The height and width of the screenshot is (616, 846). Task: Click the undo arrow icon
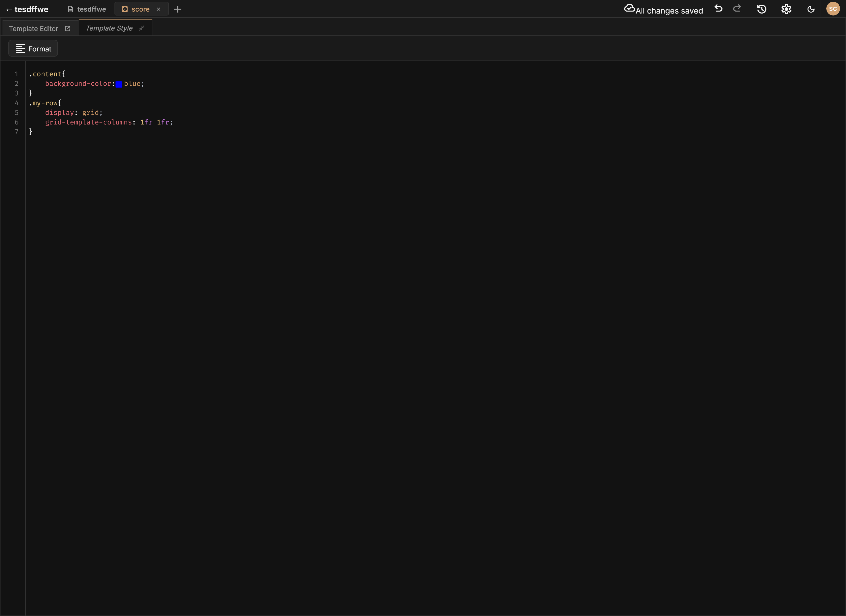click(718, 8)
